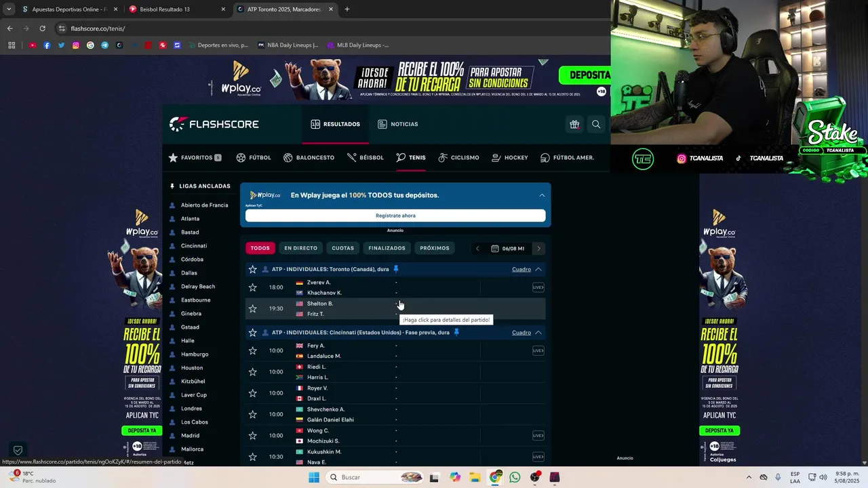
Task: Open the NOTICIAS section
Action: point(398,124)
